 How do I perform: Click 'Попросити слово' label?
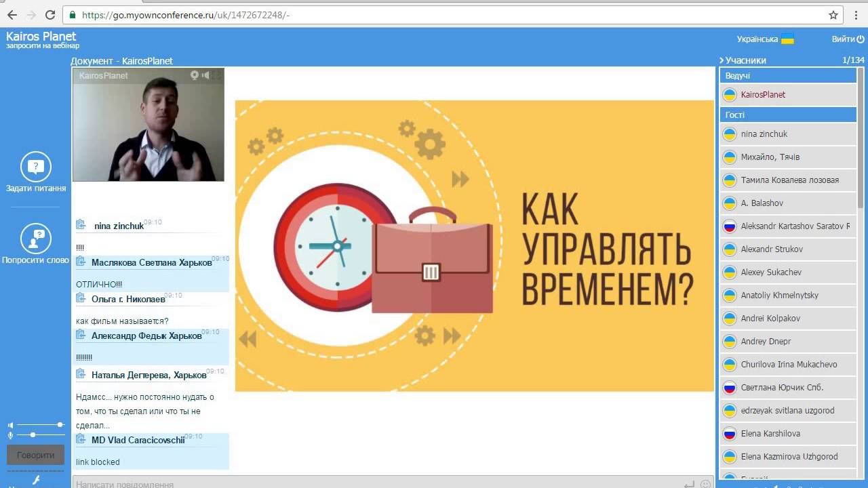[36, 260]
